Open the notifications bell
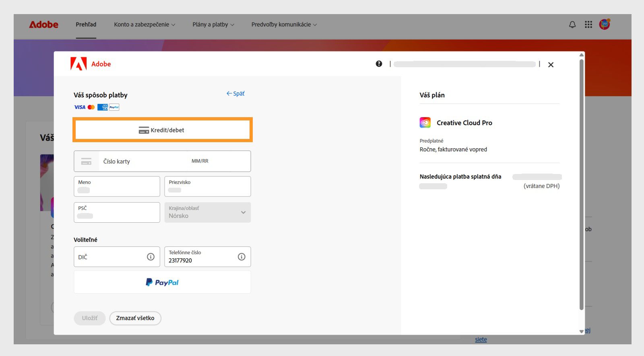644x356 pixels. tap(572, 25)
